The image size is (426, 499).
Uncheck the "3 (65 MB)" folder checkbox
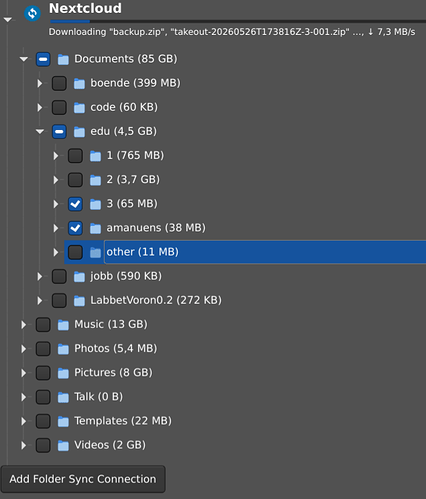(75, 204)
